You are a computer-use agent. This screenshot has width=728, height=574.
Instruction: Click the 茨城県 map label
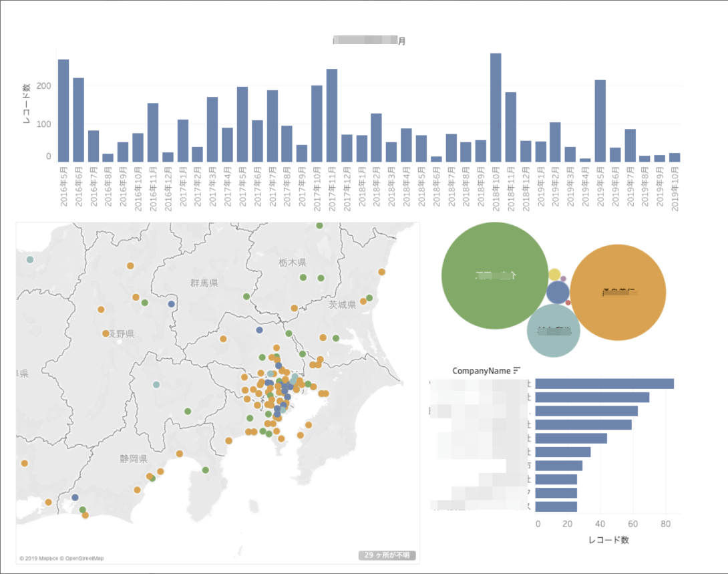click(342, 304)
